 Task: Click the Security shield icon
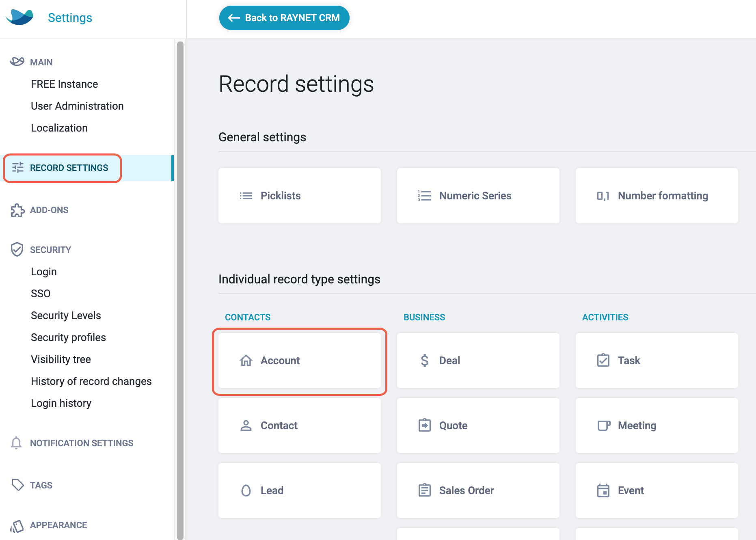point(17,250)
